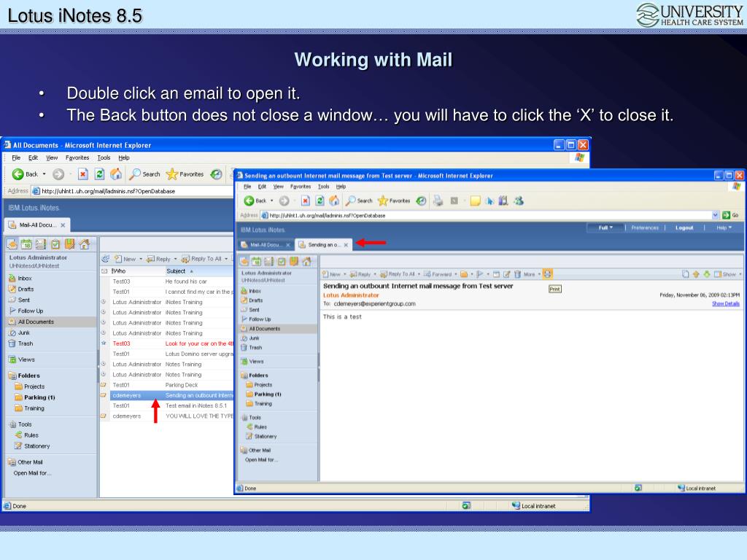Open the Full mode dropdown in the front window

(x=605, y=227)
